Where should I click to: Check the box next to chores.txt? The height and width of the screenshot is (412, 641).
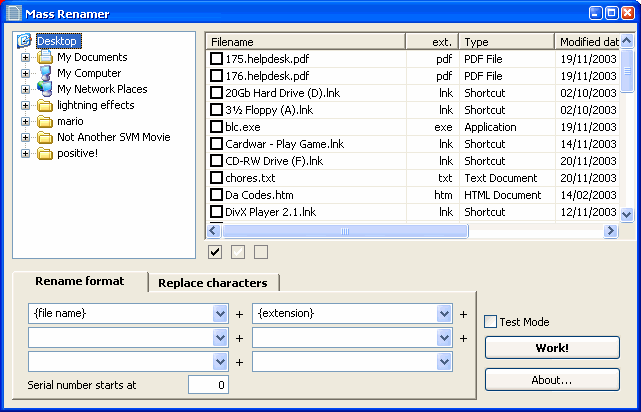coord(217,177)
